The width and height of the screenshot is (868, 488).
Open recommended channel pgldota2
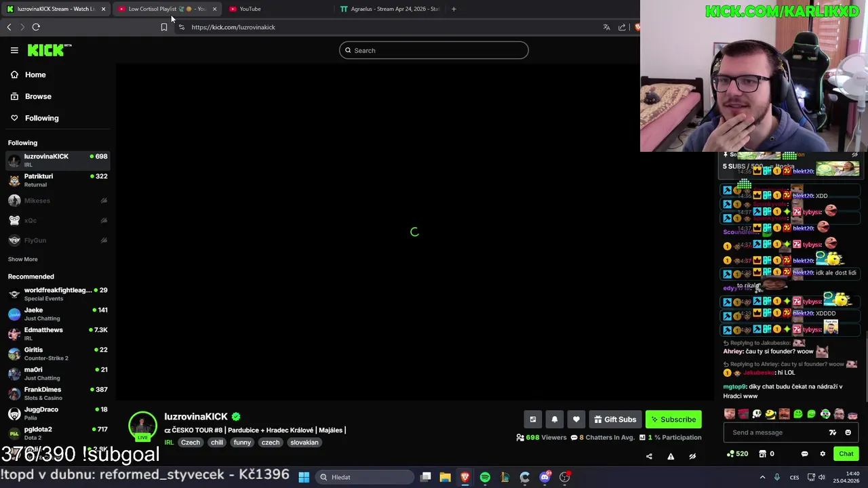click(x=58, y=432)
